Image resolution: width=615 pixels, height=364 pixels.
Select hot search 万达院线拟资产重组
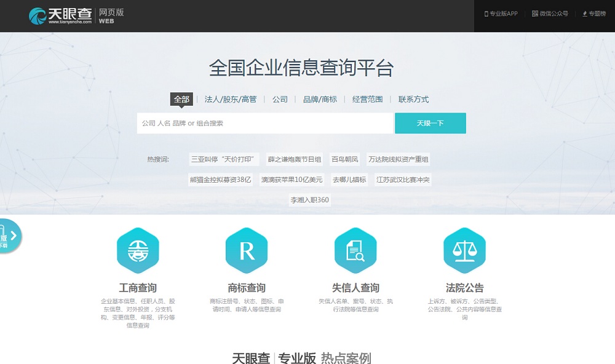click(x=398, y=159)
